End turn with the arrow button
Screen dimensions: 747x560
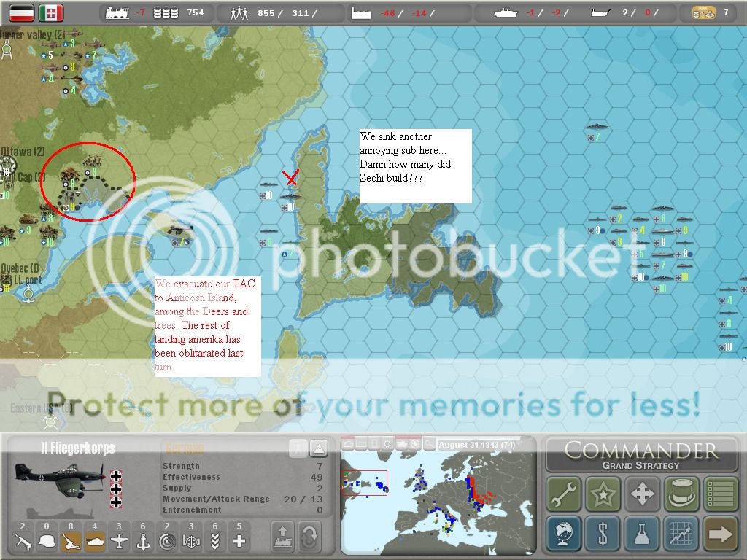point(720,534)
